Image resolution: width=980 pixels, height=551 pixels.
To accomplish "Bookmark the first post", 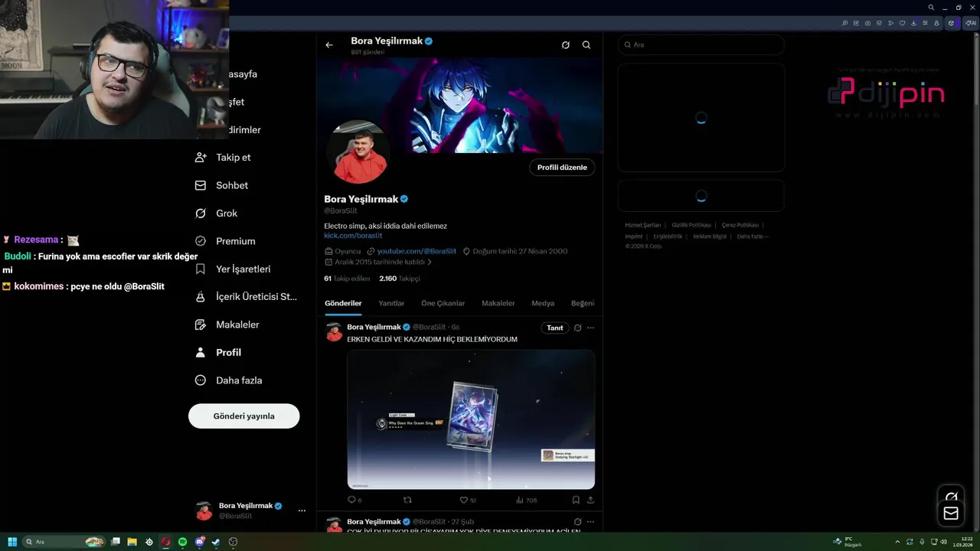I will [576, 500].
